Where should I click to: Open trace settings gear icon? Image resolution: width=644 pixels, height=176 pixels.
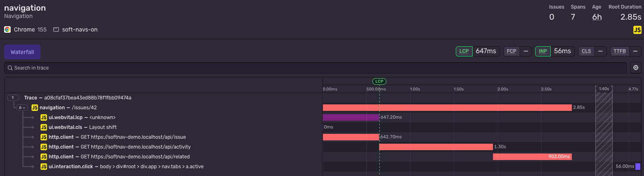click(x=636, y=68)
